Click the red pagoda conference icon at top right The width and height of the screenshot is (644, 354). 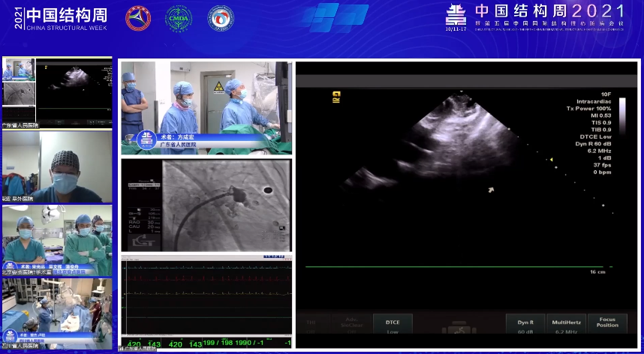click(x=456, y=13)
